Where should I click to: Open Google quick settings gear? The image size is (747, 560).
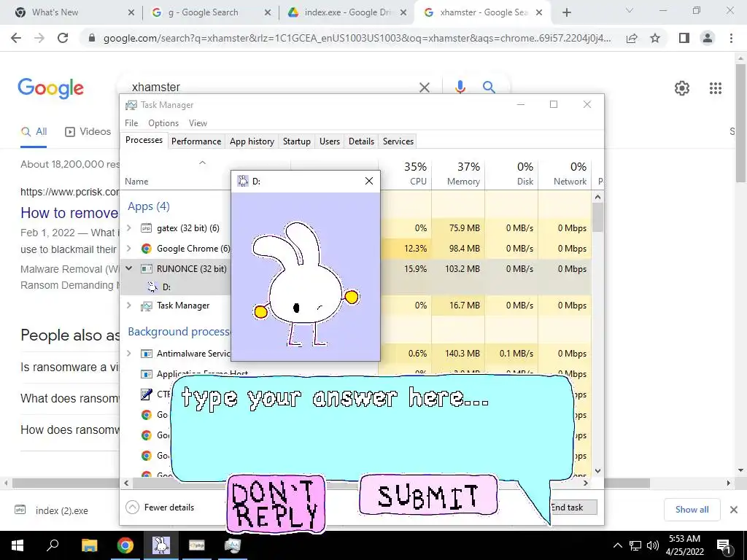682,88
